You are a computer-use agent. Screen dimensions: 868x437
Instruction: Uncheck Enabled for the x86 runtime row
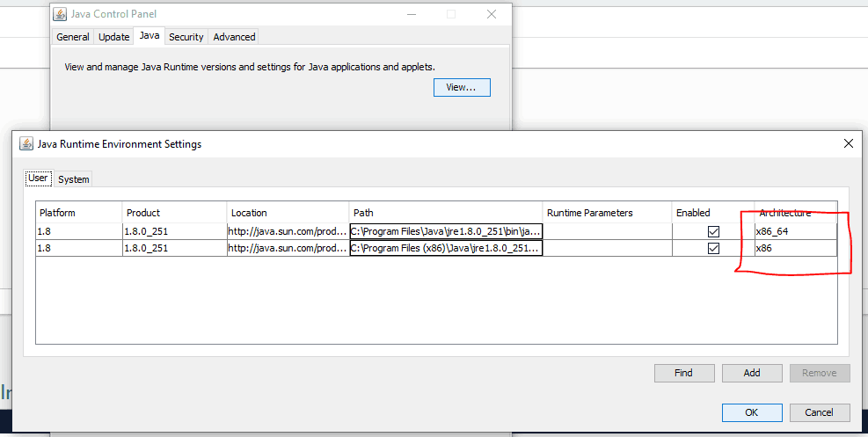coord(713,248)
